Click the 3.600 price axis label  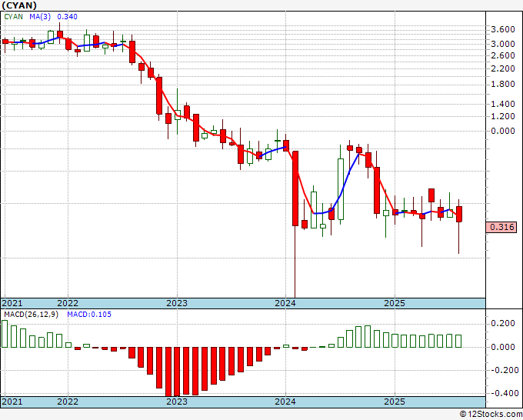tap(502, 29)
